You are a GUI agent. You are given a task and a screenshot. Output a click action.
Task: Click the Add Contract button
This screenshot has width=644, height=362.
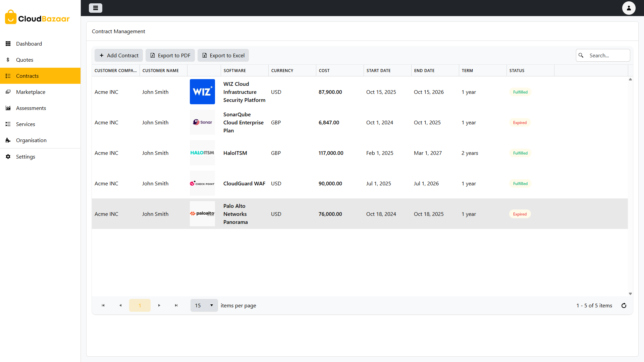coord(119,55)
